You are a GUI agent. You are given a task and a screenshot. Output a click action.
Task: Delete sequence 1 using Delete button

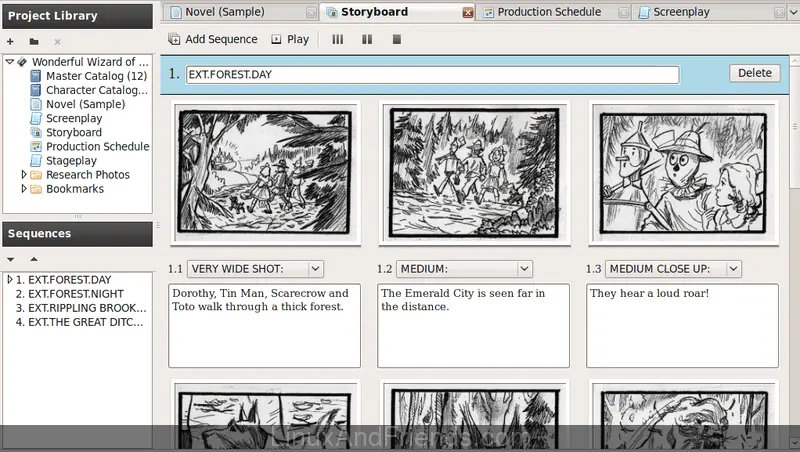pos(755,73)
